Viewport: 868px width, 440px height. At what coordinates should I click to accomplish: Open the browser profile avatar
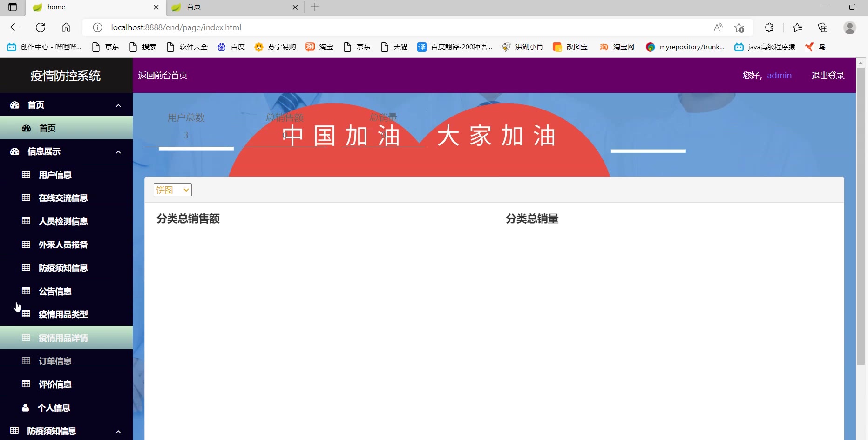(850, 27)
